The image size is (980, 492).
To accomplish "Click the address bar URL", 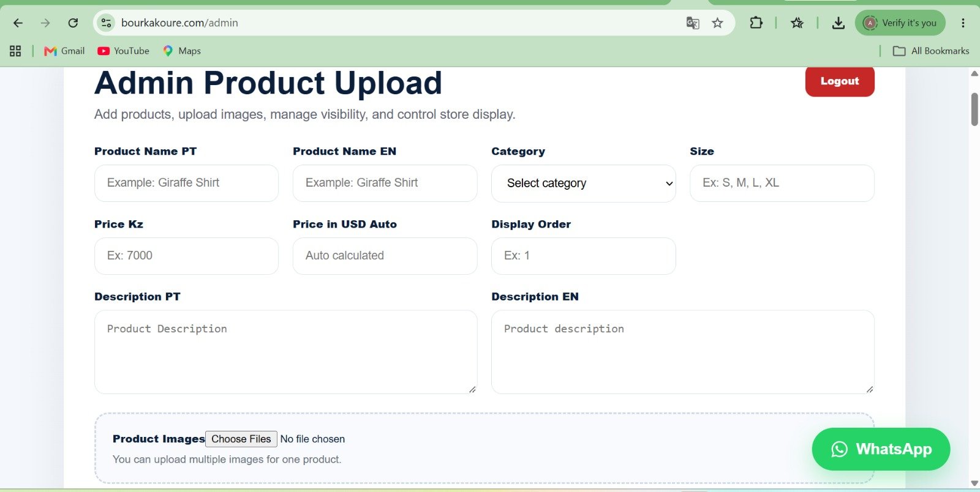I will pyautogui.click(x=179, y=23).
